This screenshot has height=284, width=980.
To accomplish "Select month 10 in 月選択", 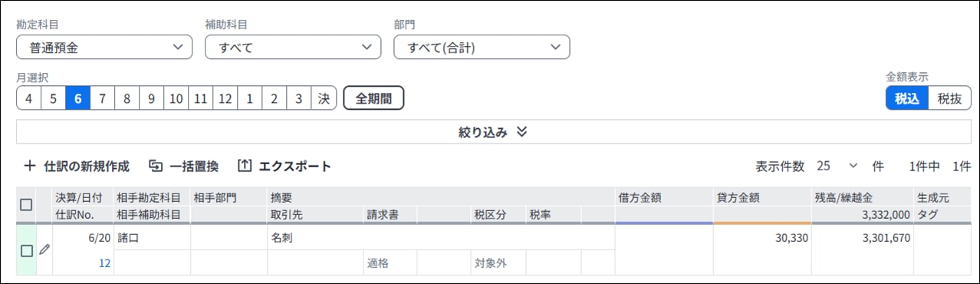I will pos(176,98).
